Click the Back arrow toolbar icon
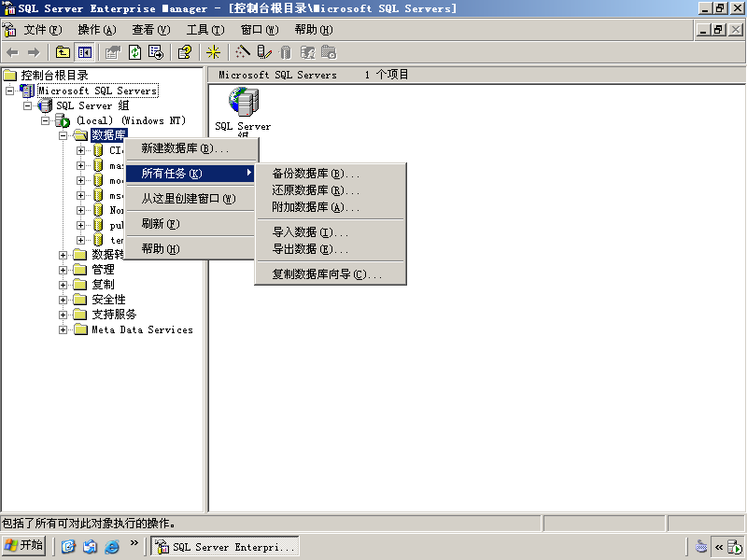The image size is (747, 560). pos(13,52)
